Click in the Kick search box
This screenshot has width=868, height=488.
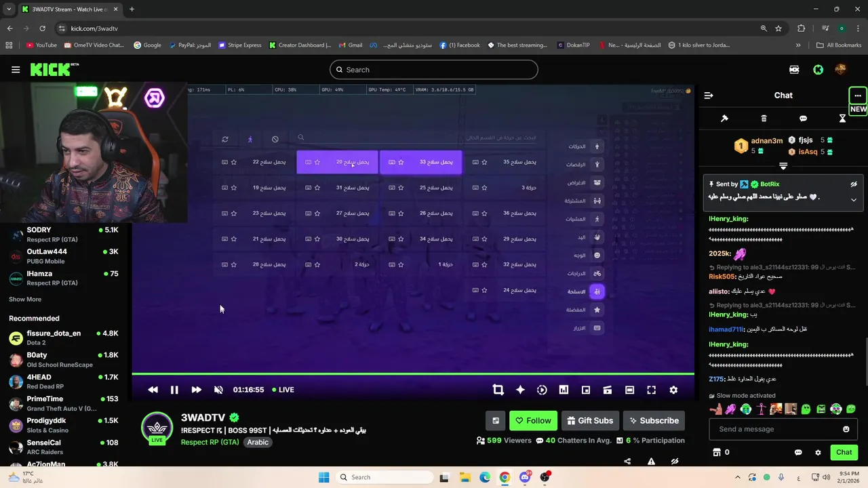[434, 70]
